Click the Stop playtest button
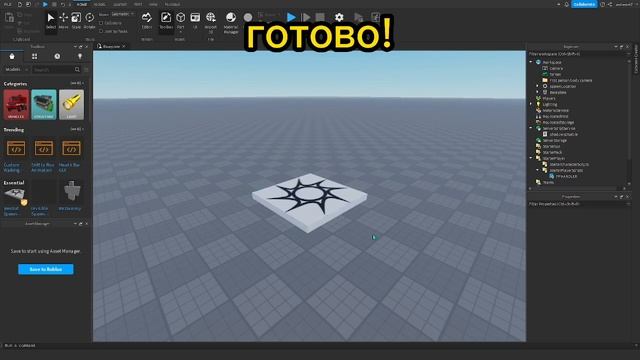Screen dimensions: 640x360 320,17
